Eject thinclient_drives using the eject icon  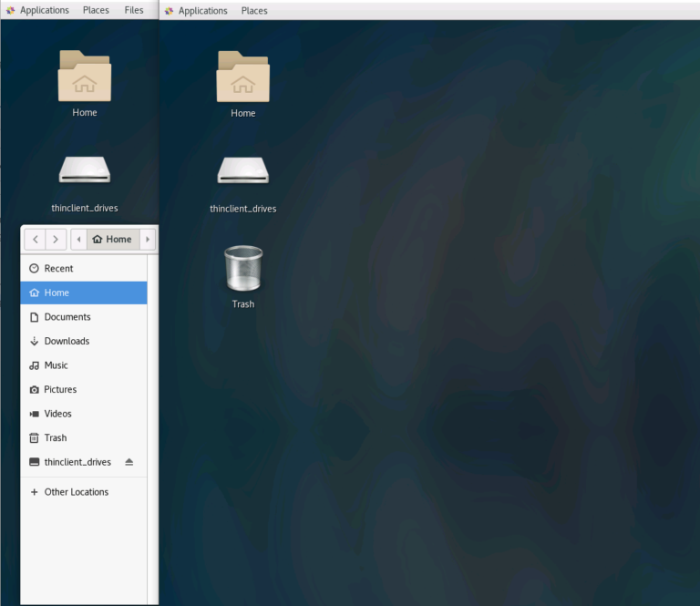[x=129, y=462]
